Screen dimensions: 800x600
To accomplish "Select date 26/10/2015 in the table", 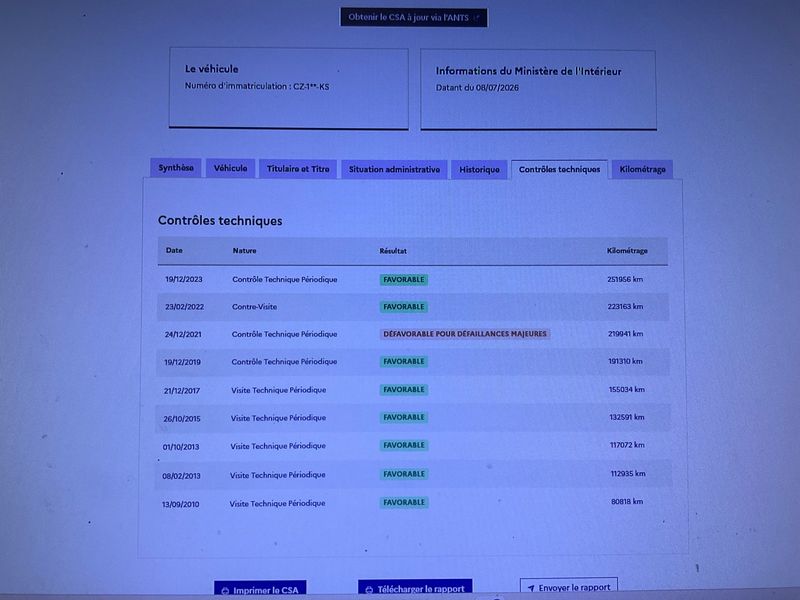I will tap(182, 419).
